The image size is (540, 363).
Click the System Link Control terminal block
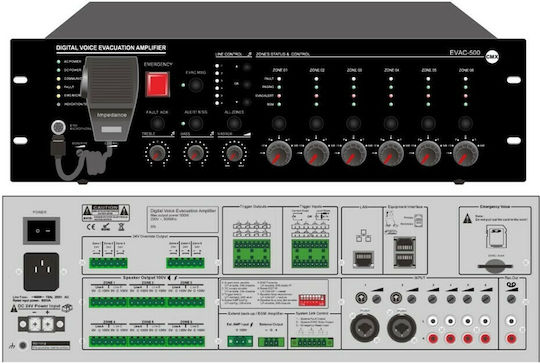click(x=312, y=342)
